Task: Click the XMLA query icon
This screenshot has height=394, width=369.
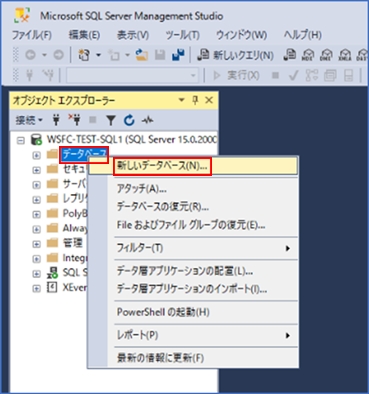Action: point(344,55)
